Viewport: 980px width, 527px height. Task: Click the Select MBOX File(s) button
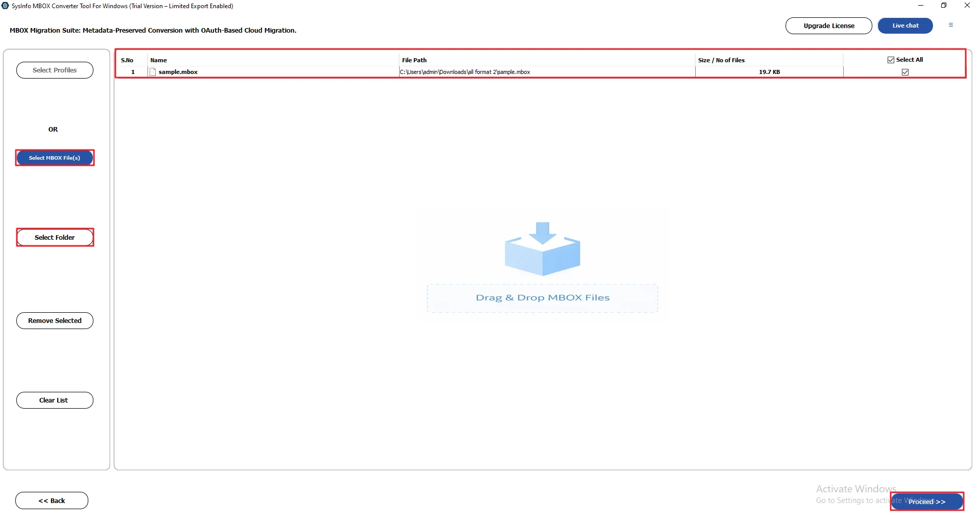[55, 158]
